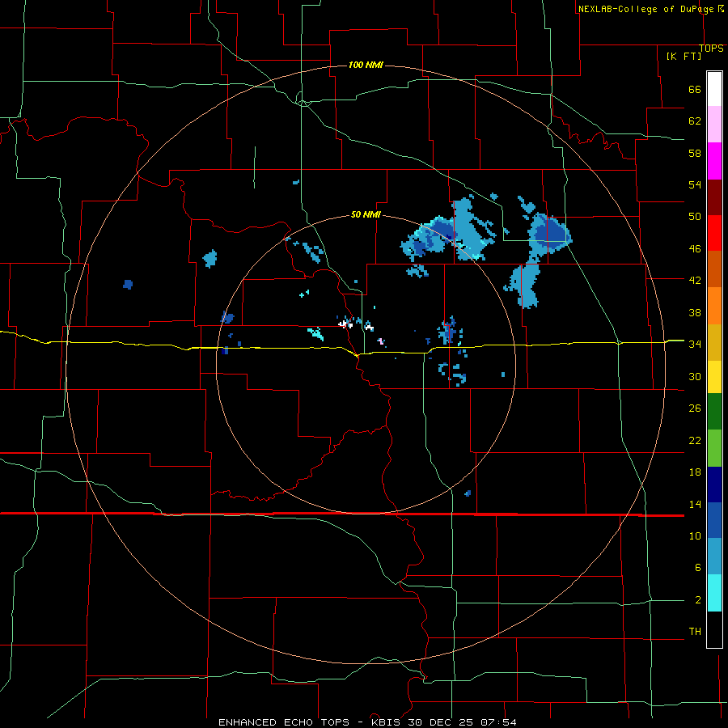Image resolution: width=728 pixels, height=728 pixels.
Task: Click the gold swatch near 34
Action: coord(714,342)
